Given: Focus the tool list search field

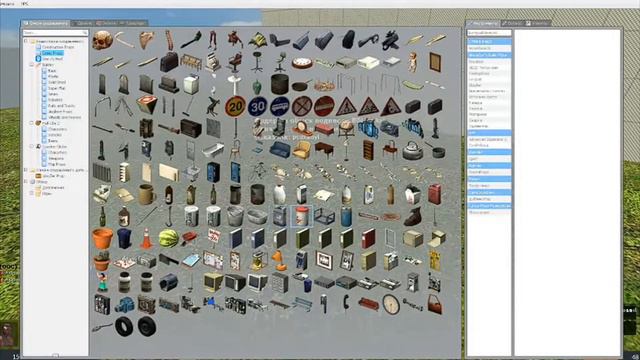Looking at the screenshot, I should coord(489,32).
